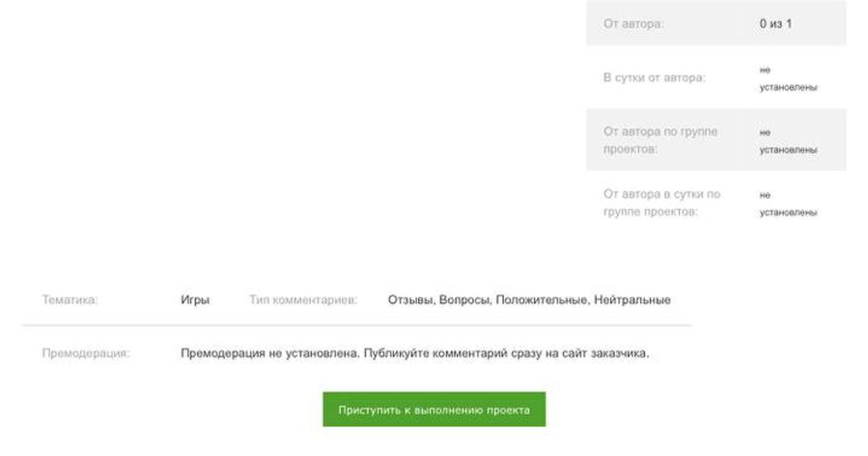Screen dimensions: 868x456
Task: Select 'Отзывы, Вопросы, Положительные, Нейтральные' text
Action: 529,300
